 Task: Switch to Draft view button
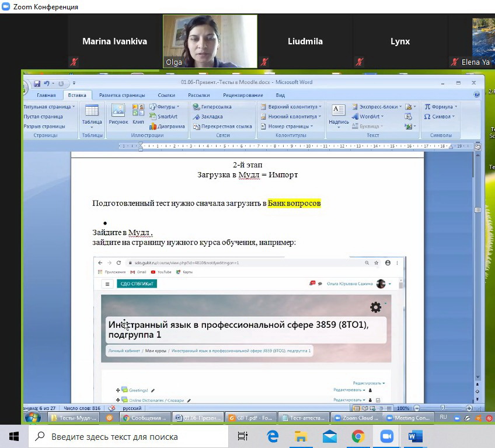389,408
